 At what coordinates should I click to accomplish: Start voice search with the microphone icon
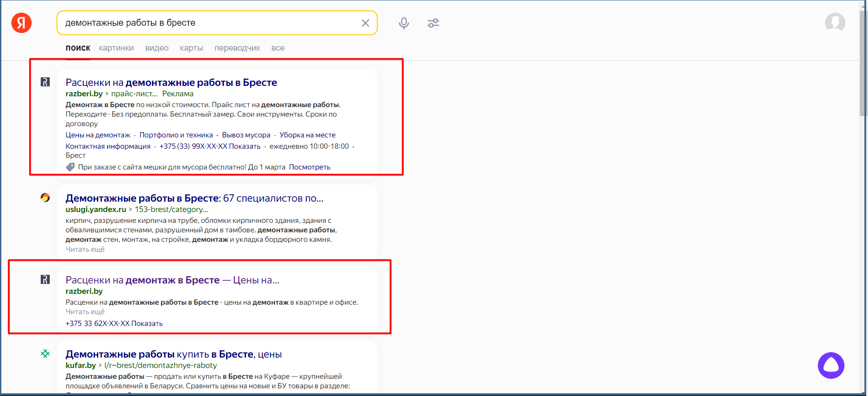pos(404,23)
